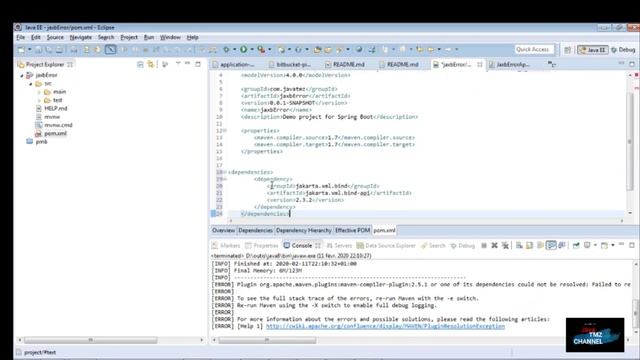
Task: Click the Console Terminate square icon
Action: 484,245
